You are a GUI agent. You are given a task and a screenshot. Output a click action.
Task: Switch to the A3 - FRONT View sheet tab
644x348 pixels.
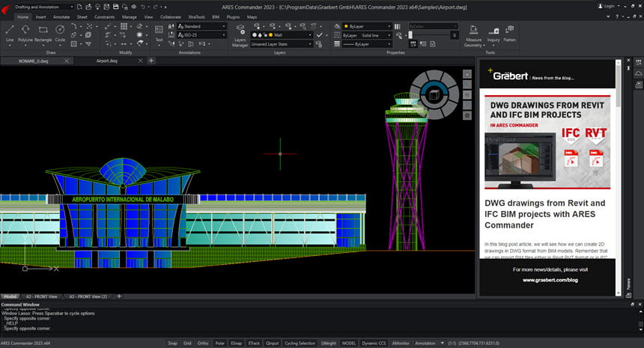tap(41, 296)
